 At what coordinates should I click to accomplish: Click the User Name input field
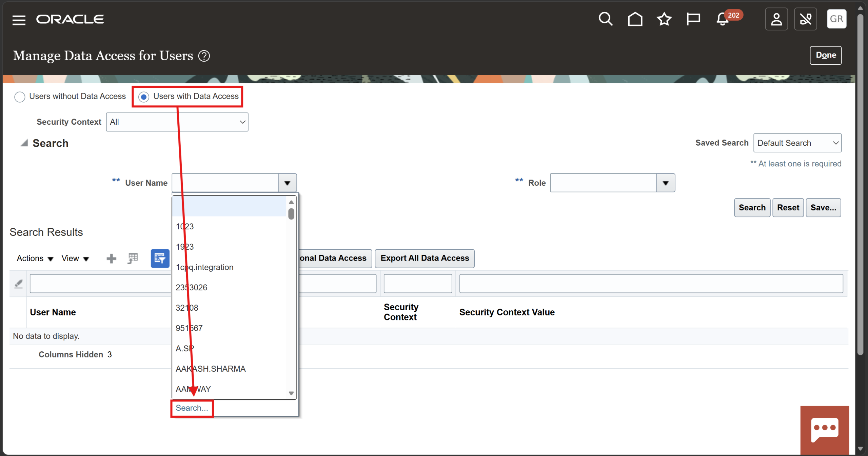225,183
